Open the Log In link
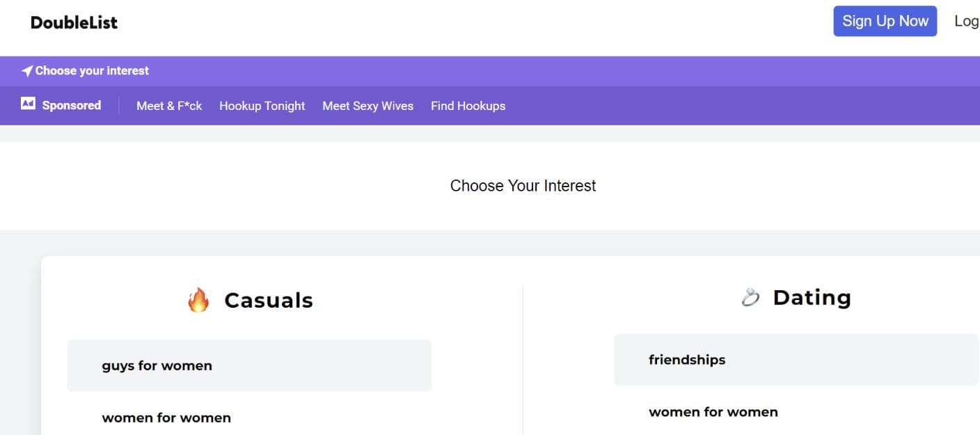Image resolution: width=980 pixels, height=435 pixels. click(x=967, y=21)
